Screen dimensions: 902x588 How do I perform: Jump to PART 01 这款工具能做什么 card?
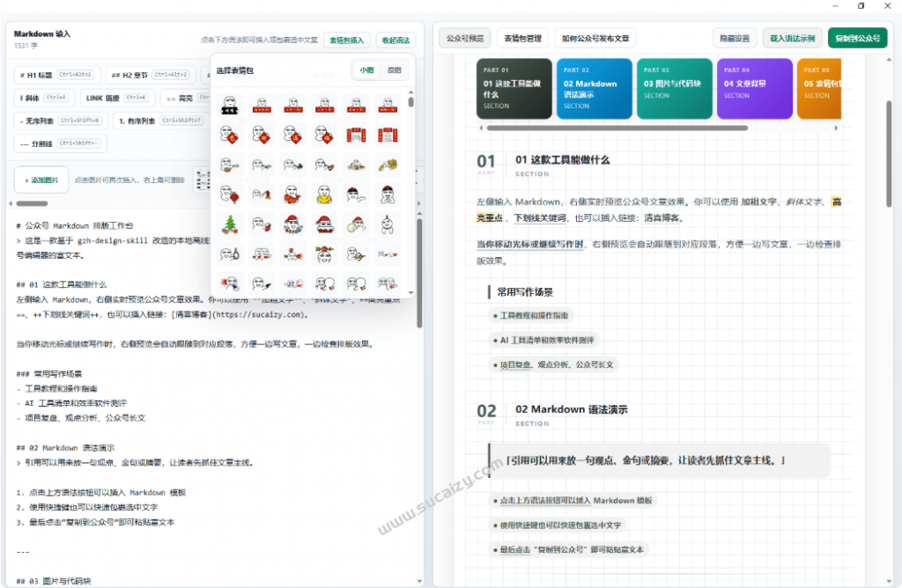(514, 89)
